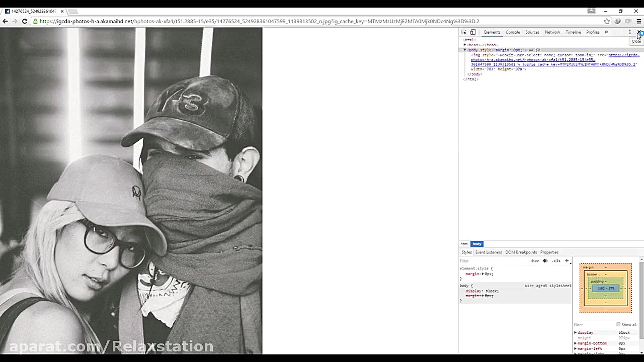Click the diamond icon in Styles toolbar
The width and height of the screenshot is (644, 362).
click(x=545, y=261)
